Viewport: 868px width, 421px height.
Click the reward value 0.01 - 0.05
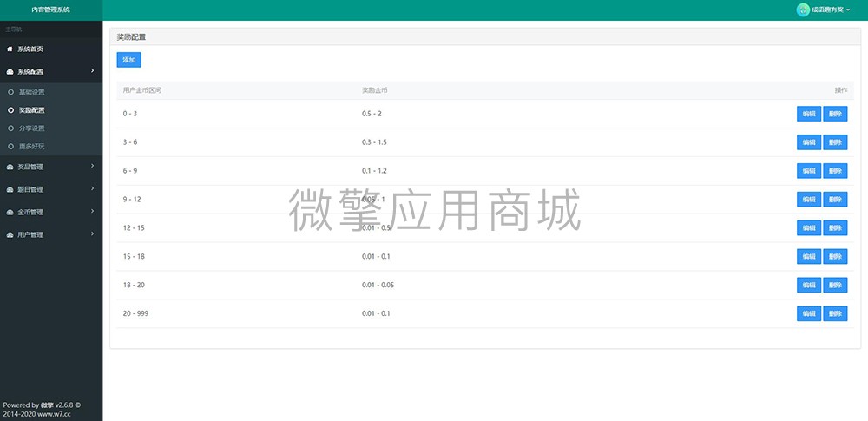(x=378, y=285)
